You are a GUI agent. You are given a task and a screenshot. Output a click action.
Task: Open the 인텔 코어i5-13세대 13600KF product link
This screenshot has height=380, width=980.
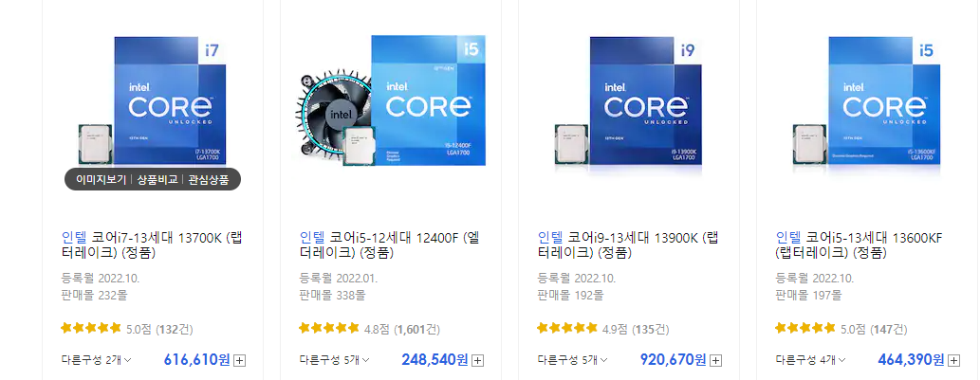point(859,245)
